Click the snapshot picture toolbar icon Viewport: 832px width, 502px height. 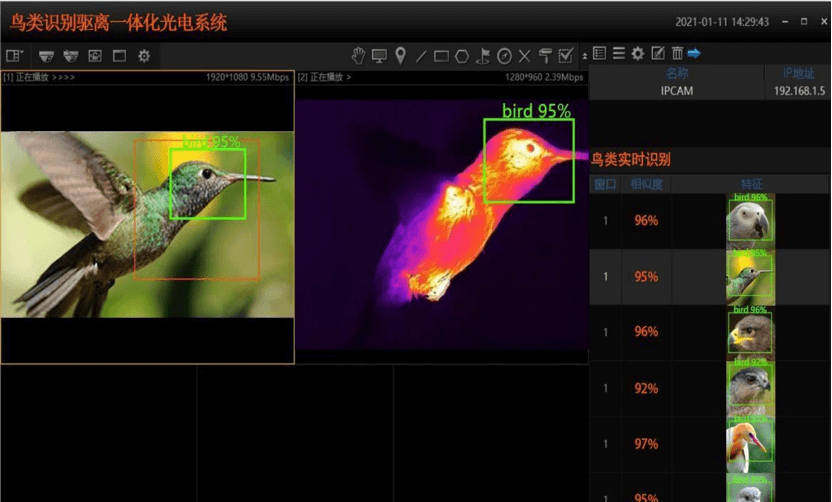click(95, 56)
